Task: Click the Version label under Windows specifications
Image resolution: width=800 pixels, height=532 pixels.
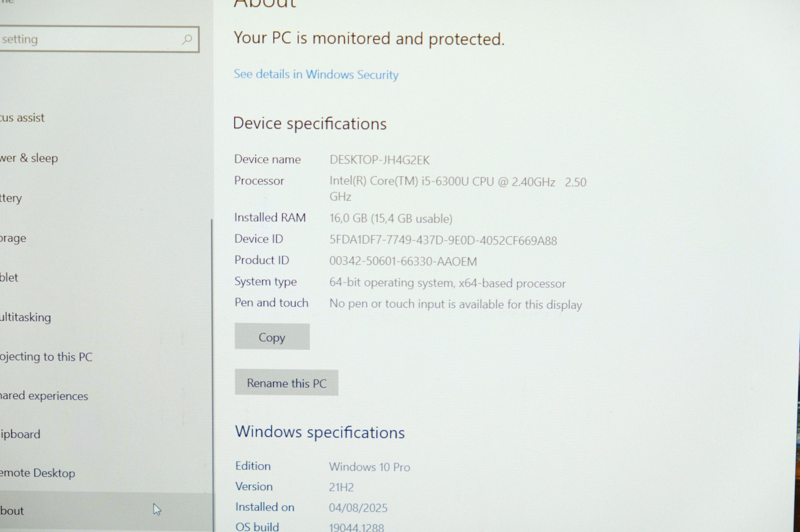Action: coord(254,487)
